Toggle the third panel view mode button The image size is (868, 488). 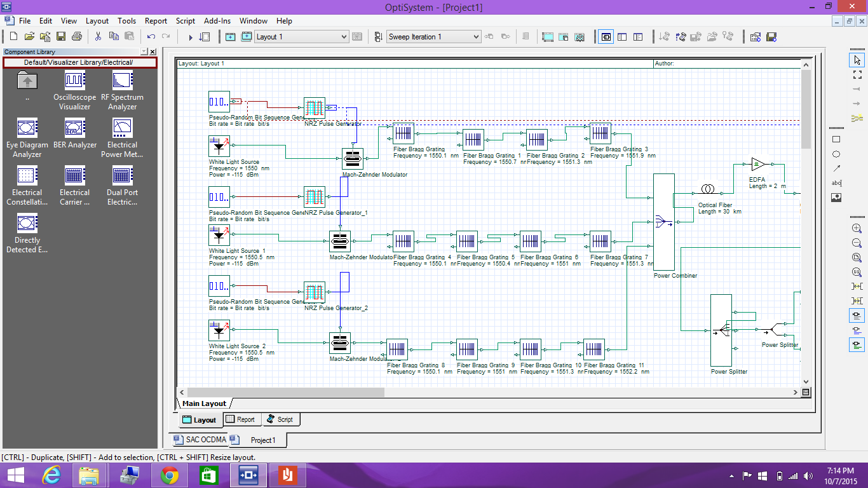click(638, 37)
